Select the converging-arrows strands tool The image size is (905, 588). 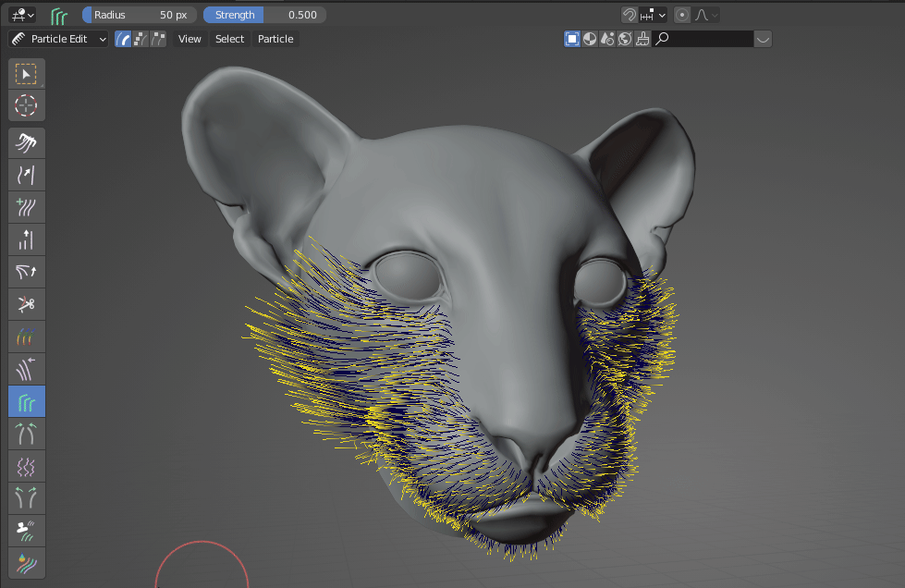coord(27,434)
